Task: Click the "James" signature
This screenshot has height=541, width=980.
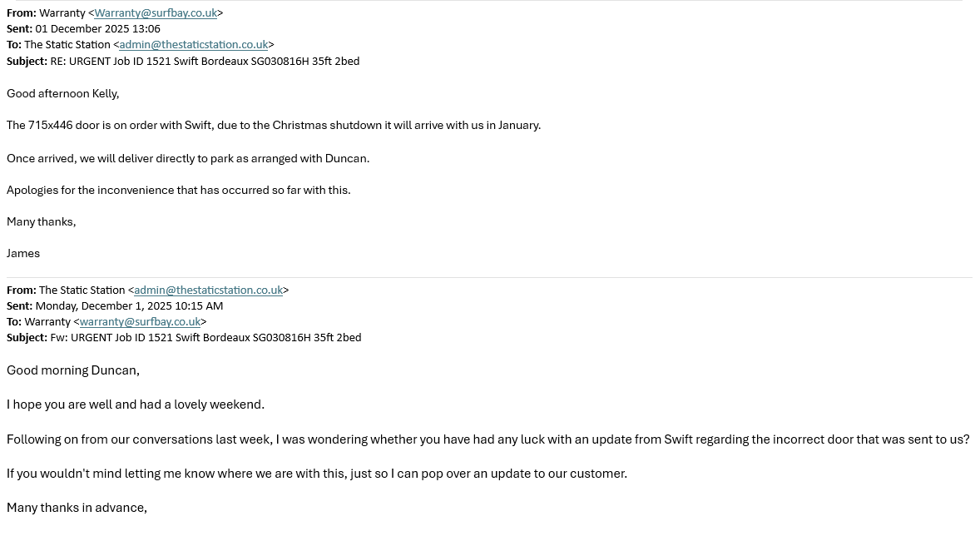Action: 23,254
